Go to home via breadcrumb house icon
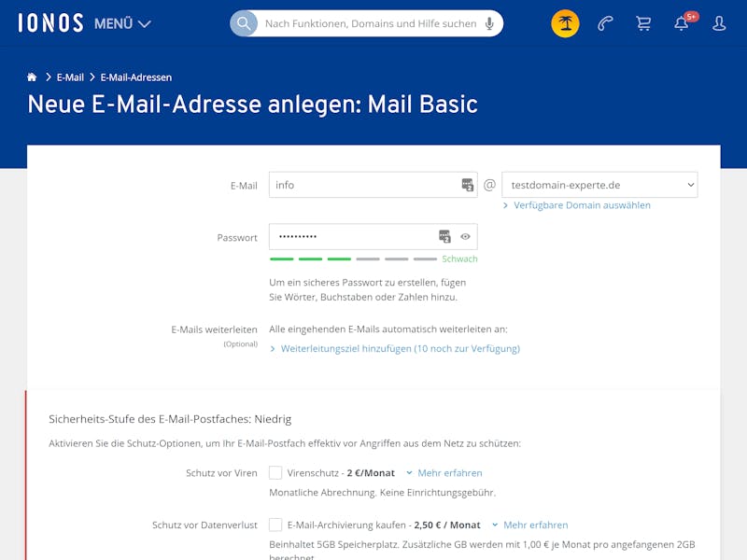Image resolution: width=747 pixels, height=560 pixels. point(32,77)
